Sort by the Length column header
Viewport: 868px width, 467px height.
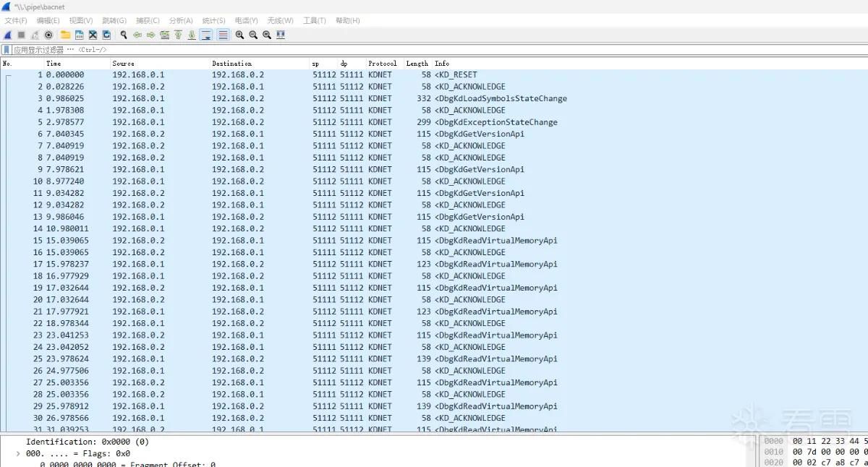point(417,64)
